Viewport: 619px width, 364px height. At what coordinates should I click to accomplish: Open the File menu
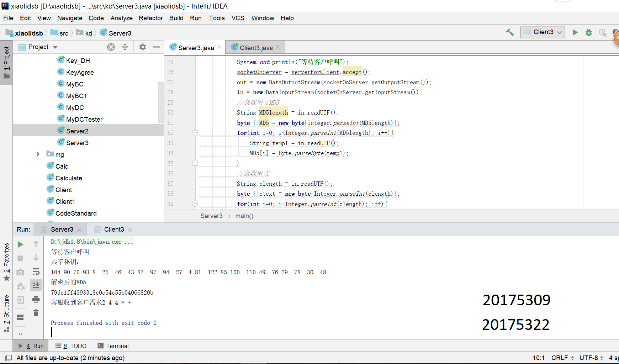point(8,18)
